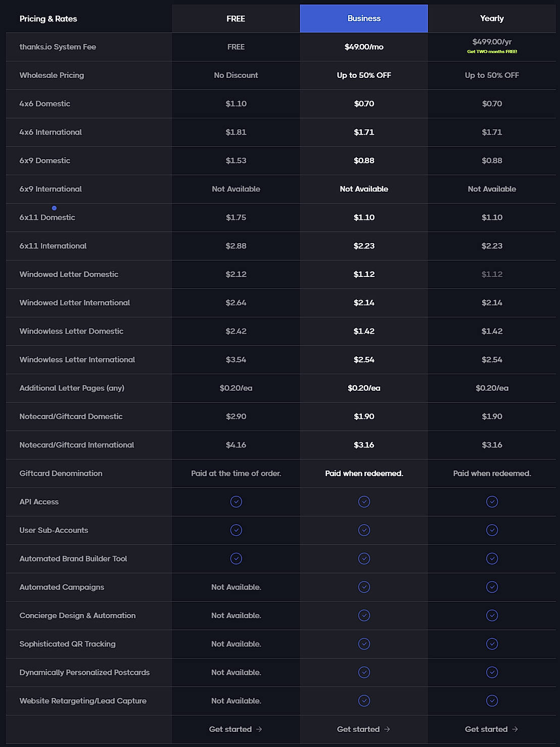This screenshot has height=747, width=560.
Task: Click Get started under Yearly plan
Action: coord(491,729)
